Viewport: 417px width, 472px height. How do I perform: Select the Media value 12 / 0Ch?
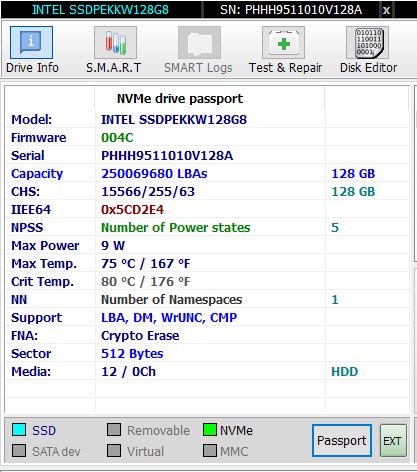click(x=128, y=372)
